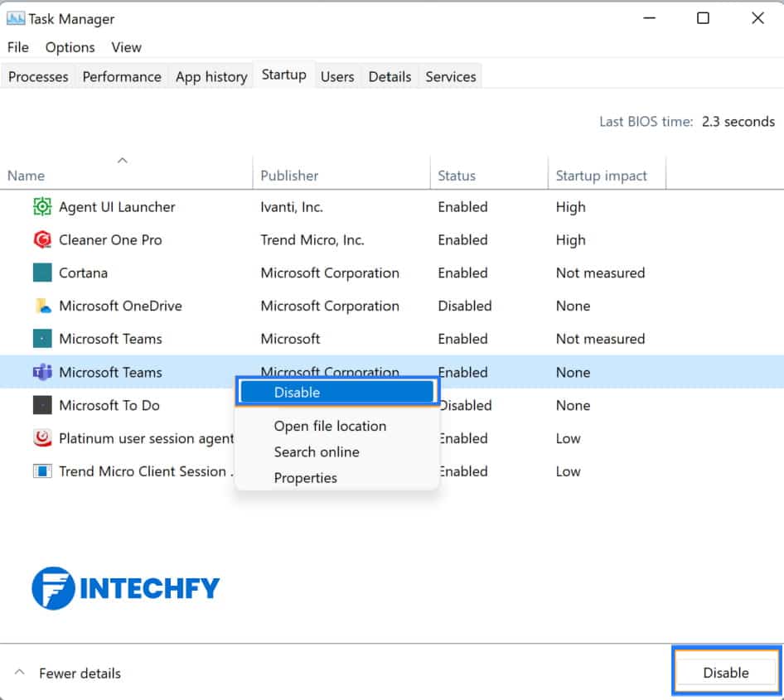Click the Cortana teal square icon
This screenshot has width=784, height=700.
[x=42, y=273]
